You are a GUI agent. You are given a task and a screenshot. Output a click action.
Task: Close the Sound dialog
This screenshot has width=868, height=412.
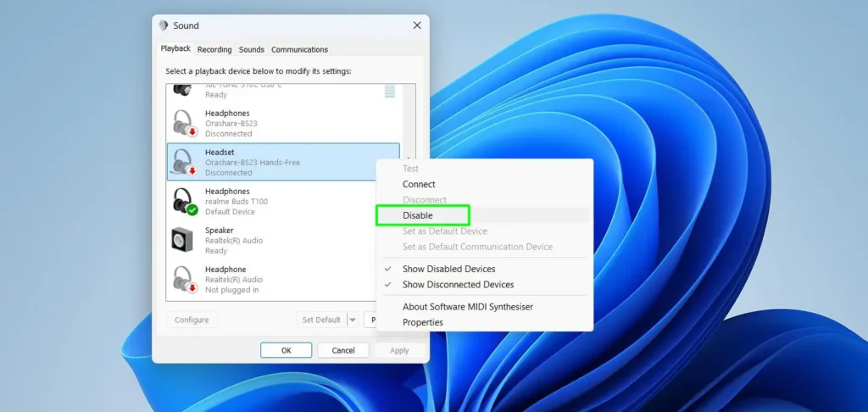click(417, 25)
